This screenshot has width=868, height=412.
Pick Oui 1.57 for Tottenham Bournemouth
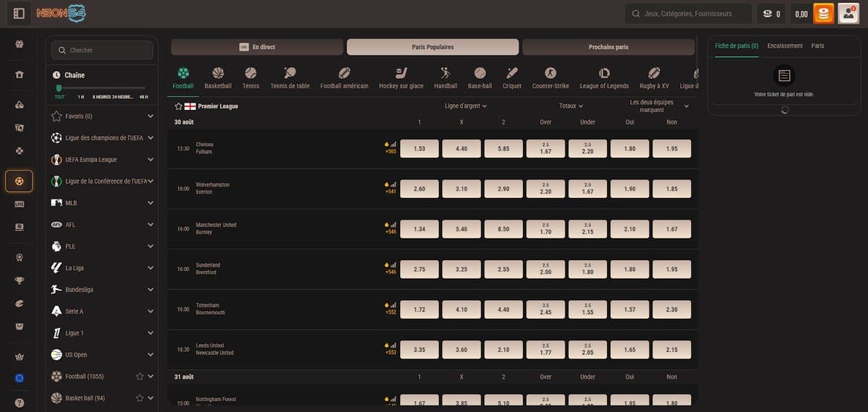pos(629,309)
